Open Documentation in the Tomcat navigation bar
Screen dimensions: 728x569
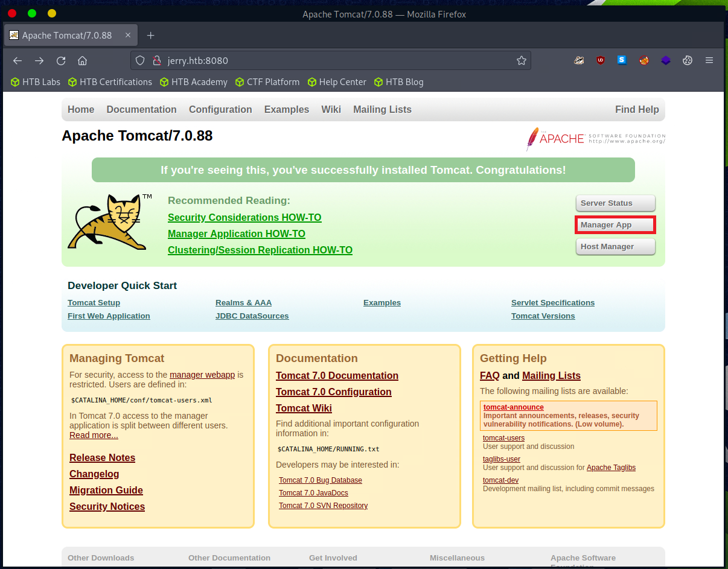click(142, 109)
